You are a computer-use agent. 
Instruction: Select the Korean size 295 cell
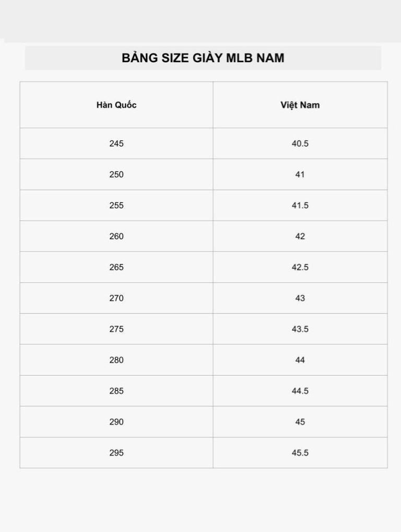click(x=116, y=453)
